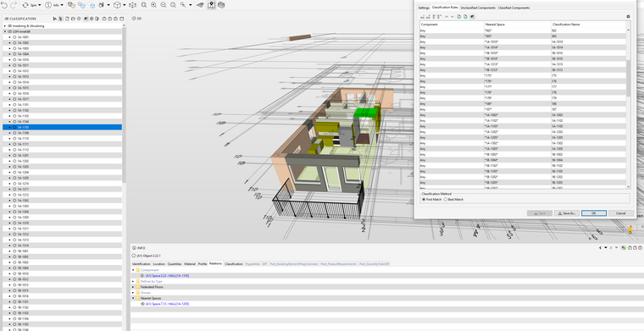Activate the Spin navigation tool
This screenshot has width=644, height=331.
[x=29, y=5]
